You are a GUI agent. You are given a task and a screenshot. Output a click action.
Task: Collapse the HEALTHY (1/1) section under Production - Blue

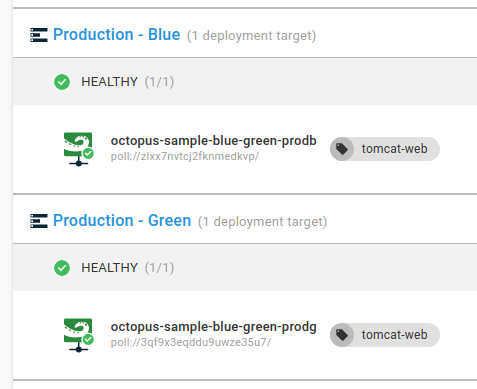click(x=245, y=82)
